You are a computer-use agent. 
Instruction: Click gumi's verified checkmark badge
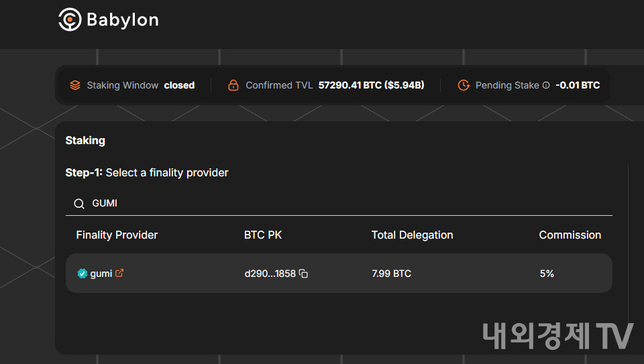click(x=83, y=274)
